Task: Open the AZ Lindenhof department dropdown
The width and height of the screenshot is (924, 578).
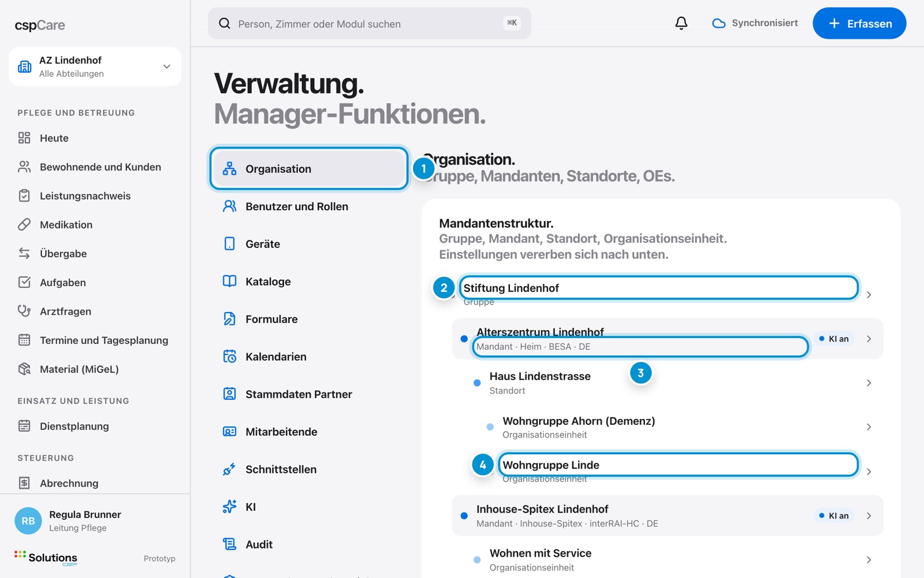Action: coord(95,66)
